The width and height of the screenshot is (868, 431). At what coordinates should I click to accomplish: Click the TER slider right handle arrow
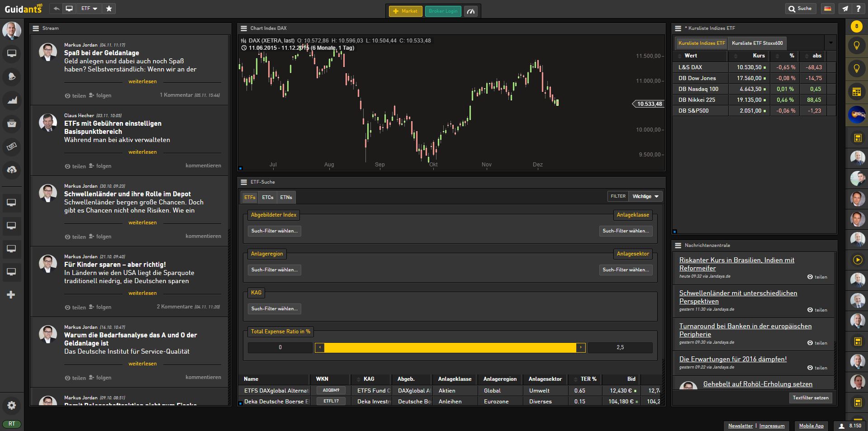point(581,347)
